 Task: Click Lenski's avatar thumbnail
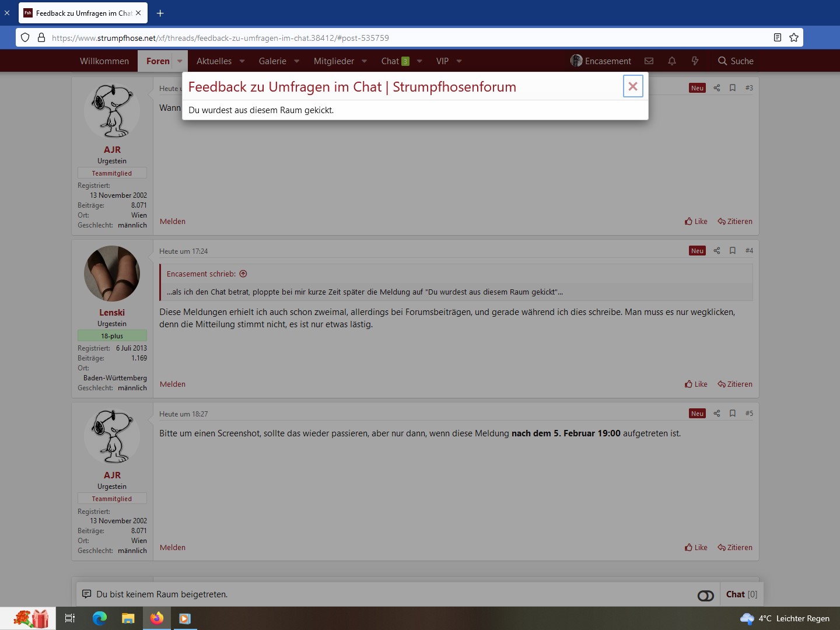click(112, 274)
